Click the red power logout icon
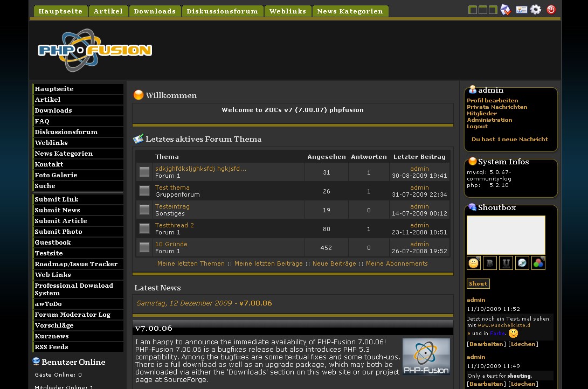 [551, 10]
